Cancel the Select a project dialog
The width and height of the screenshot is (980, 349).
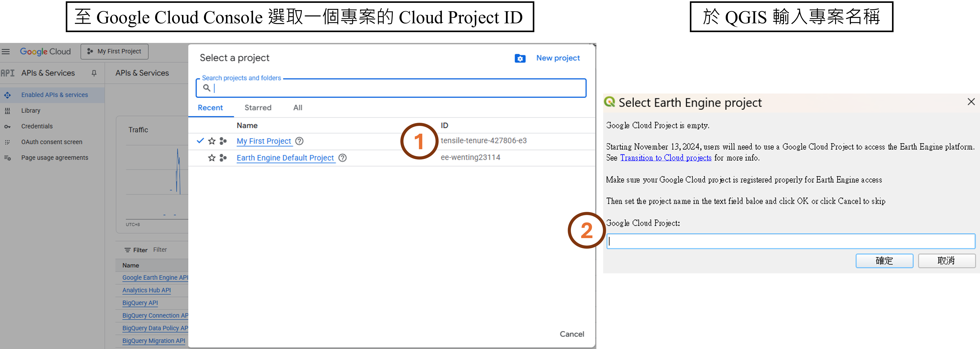(x=572, y=334)
